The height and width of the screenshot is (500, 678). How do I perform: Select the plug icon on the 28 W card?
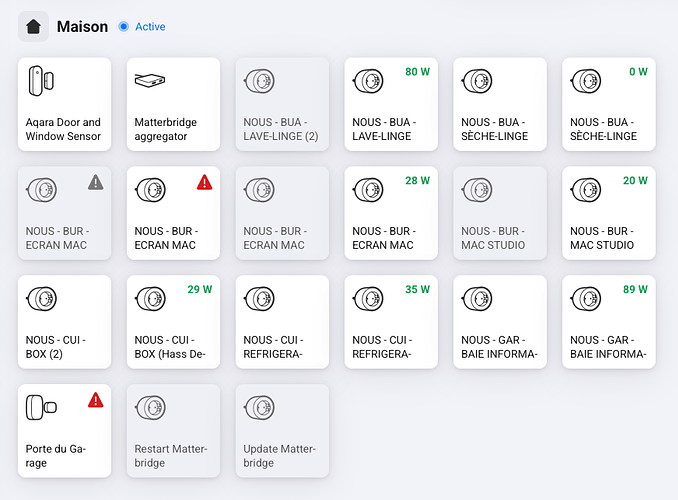[368, 190]
